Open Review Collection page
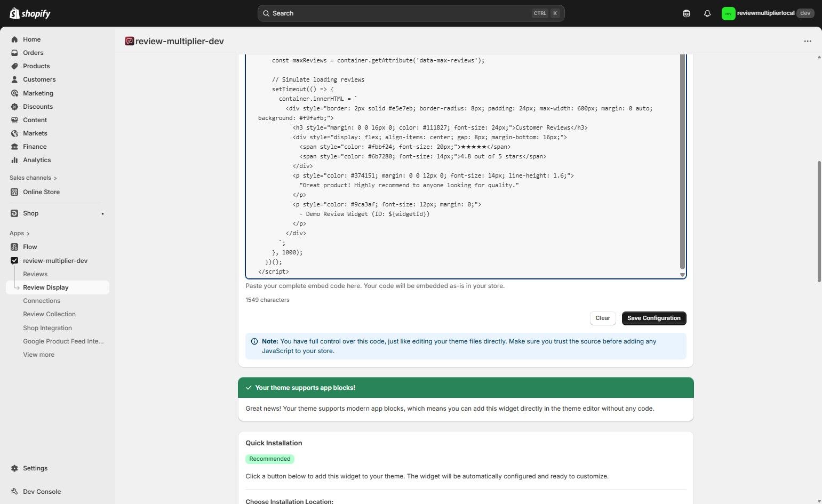Viewport: 822px width, 504px height. [49, 314]
